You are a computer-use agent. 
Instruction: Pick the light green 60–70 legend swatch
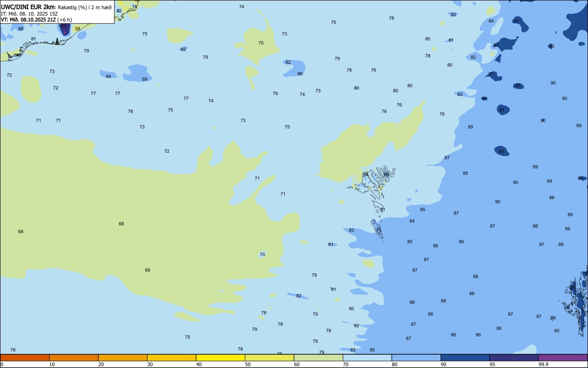coord(318,357)
